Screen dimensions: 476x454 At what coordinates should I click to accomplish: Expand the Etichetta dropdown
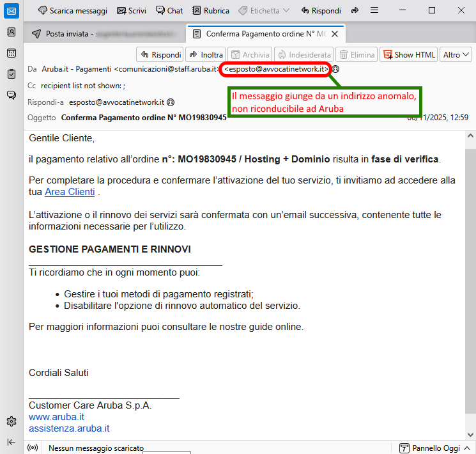263,11
